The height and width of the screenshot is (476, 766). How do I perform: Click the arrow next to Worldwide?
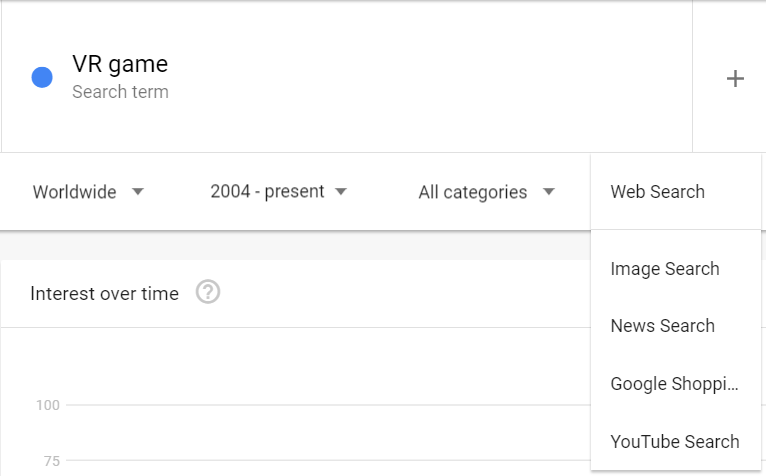pos(138,191)
